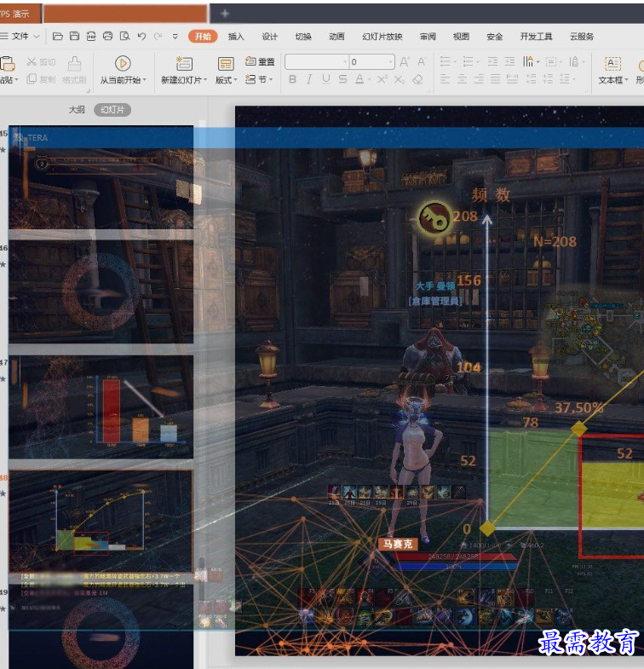Add a new document tab with plus
This screenshot has height=669, width=644.
pyautogui.click(x=225, y=14)
